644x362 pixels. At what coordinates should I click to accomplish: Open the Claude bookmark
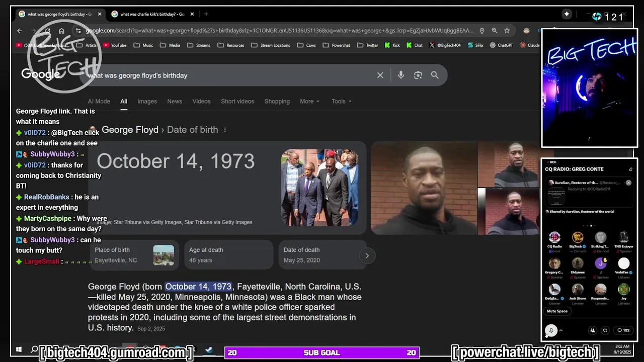point(530,45)
